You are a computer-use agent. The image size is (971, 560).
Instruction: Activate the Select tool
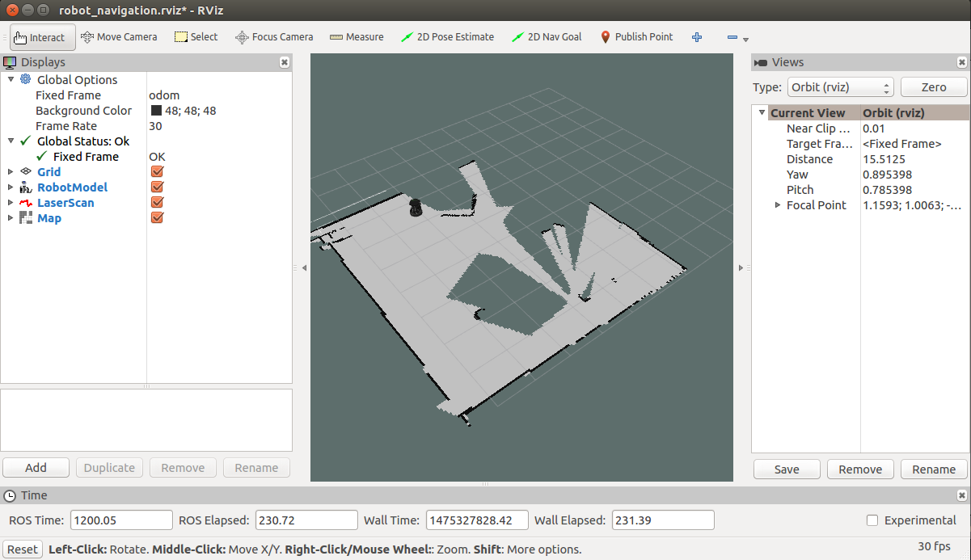(x=196, y=37)
